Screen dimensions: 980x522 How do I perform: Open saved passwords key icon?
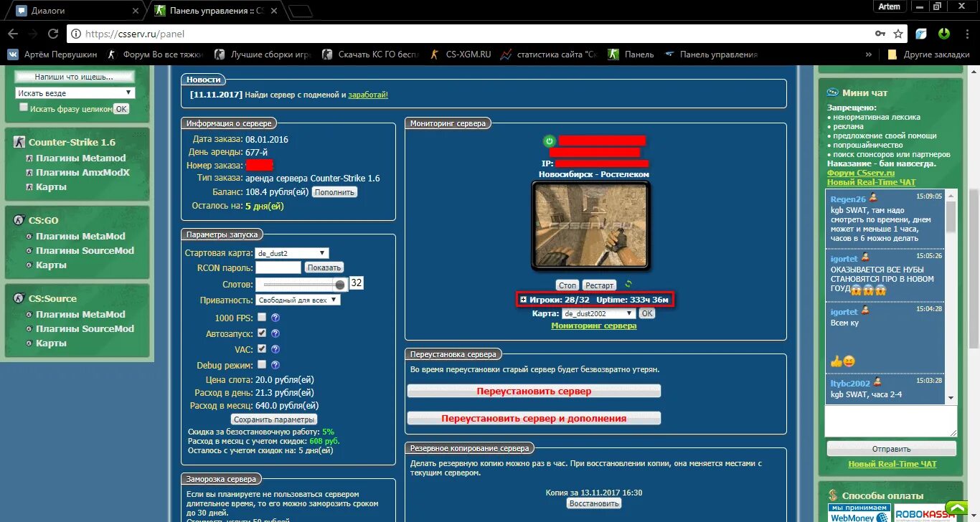point(880,34)
